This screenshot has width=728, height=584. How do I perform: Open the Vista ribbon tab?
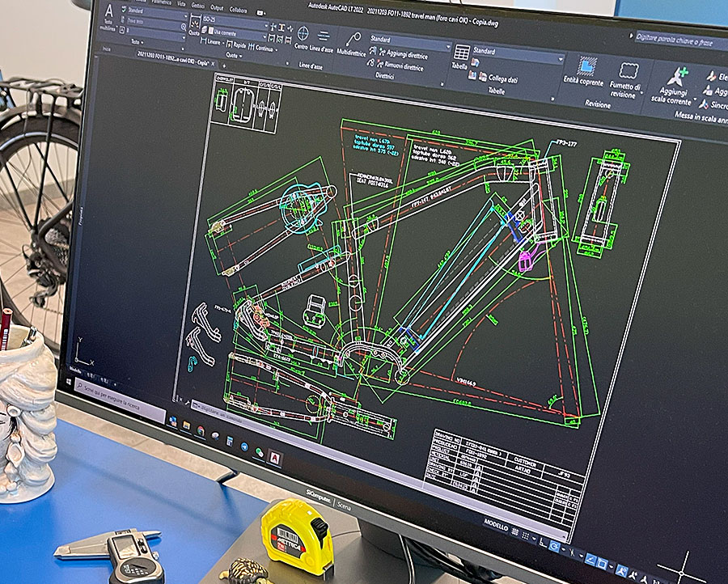[181, 4]
